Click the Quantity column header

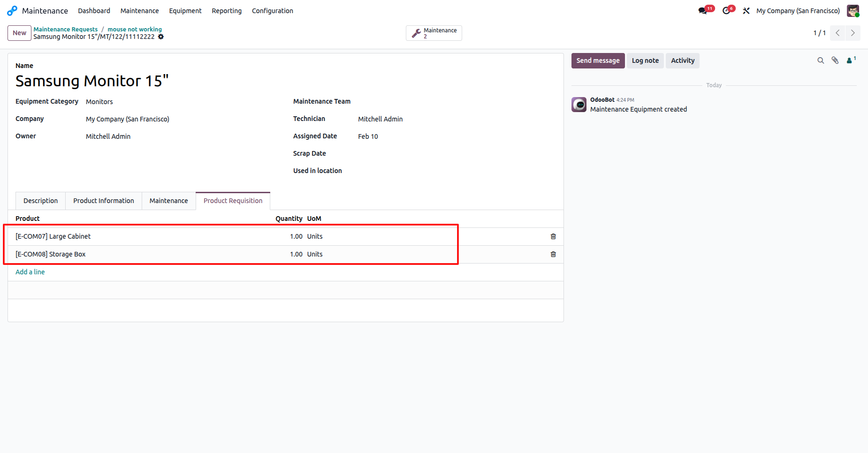coord(289,219)
